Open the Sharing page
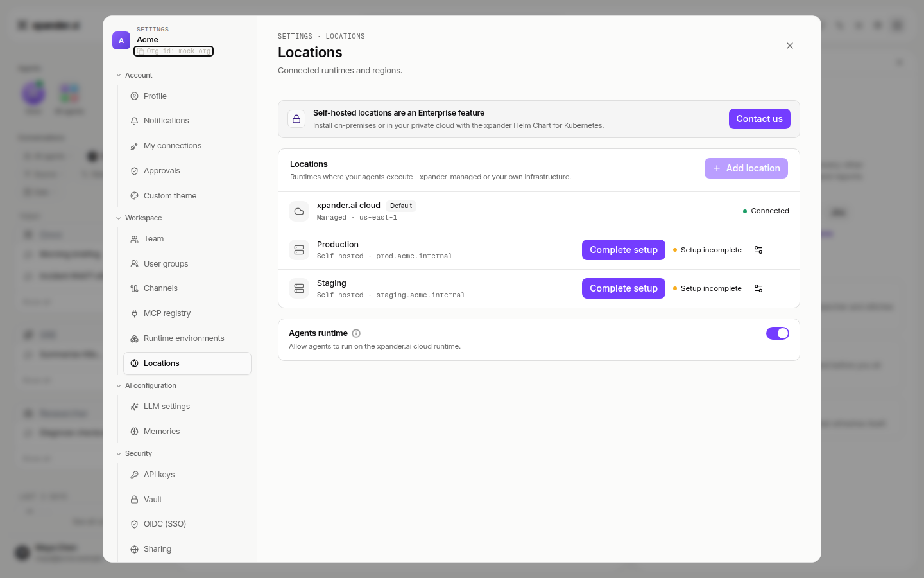This screenshot has width=924, height=578. 187,549
